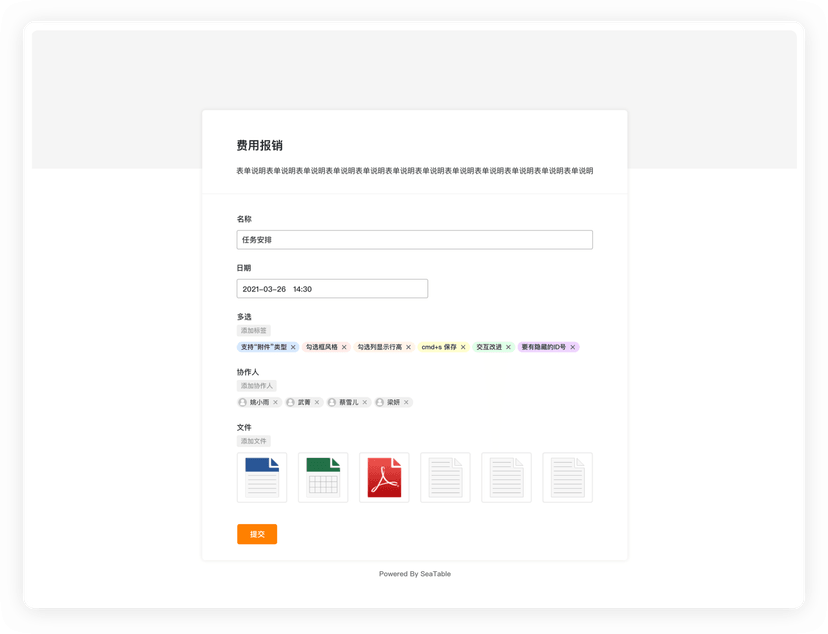Click the 添加标签 button
The image size is (828, 634).
click(253, 330)
